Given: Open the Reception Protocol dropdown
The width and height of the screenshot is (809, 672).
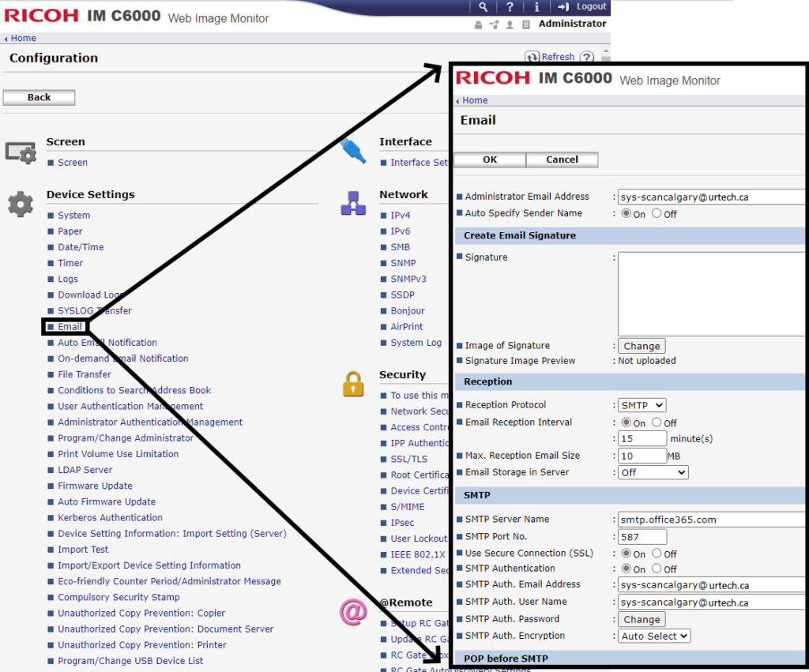Looking at the screenshot, I should [x=642, y=404].
